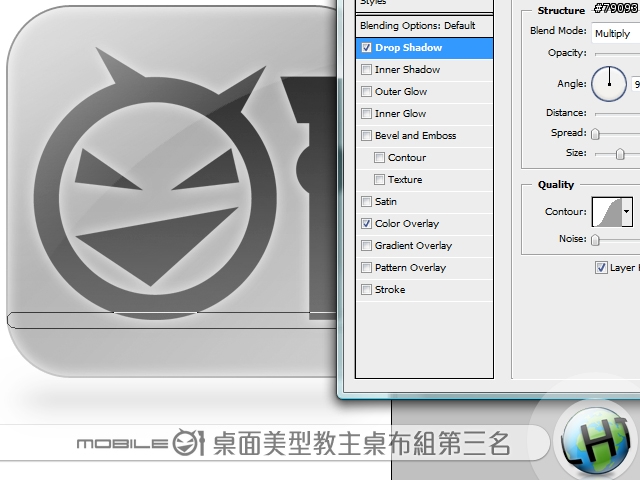
Task: Tick the Inner Shadow checkbox
Action: pos(366,70)
